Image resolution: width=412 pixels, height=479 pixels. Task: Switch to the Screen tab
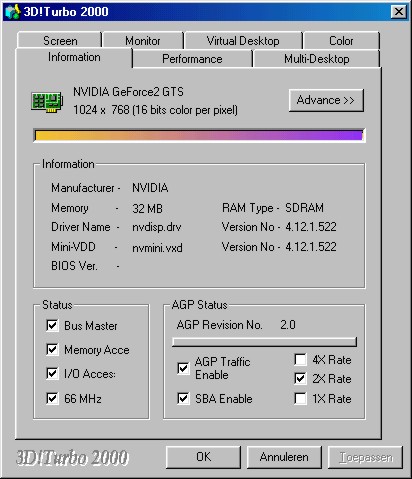click(x=60, y=41)
